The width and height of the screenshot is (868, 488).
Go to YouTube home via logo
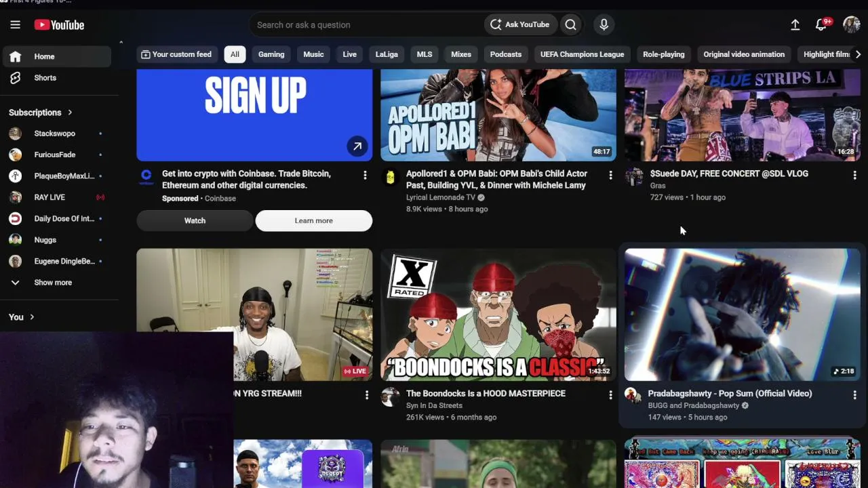pos(60,25)
